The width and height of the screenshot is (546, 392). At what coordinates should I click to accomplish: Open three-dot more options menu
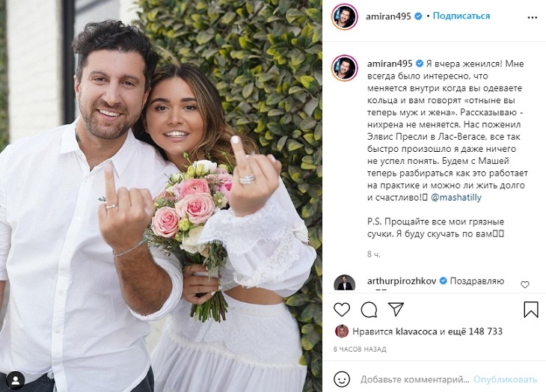533,17
